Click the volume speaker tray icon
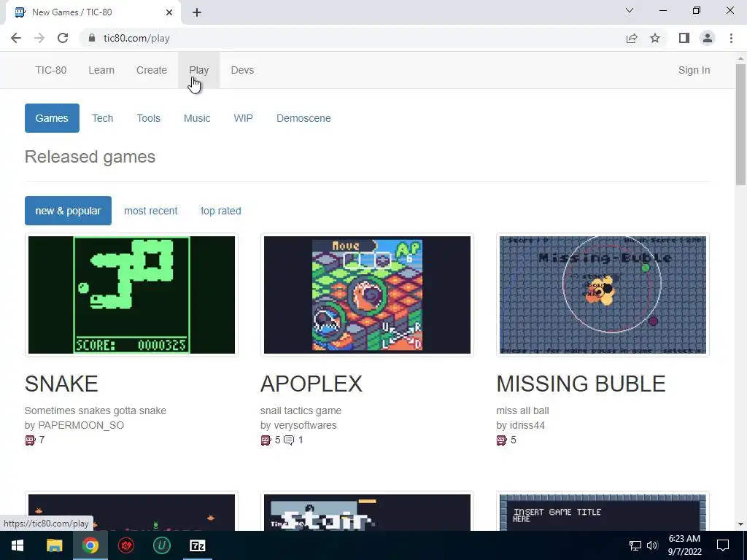 [652, 545]
